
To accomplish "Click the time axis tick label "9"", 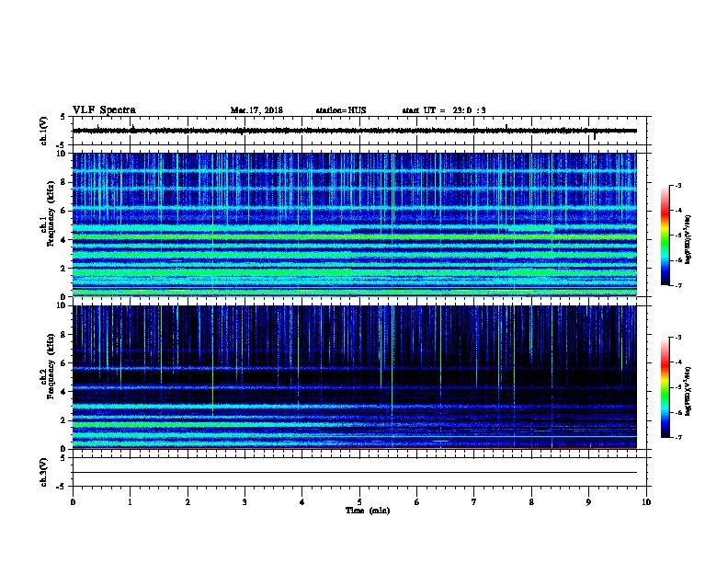I will tap(588, 502).
